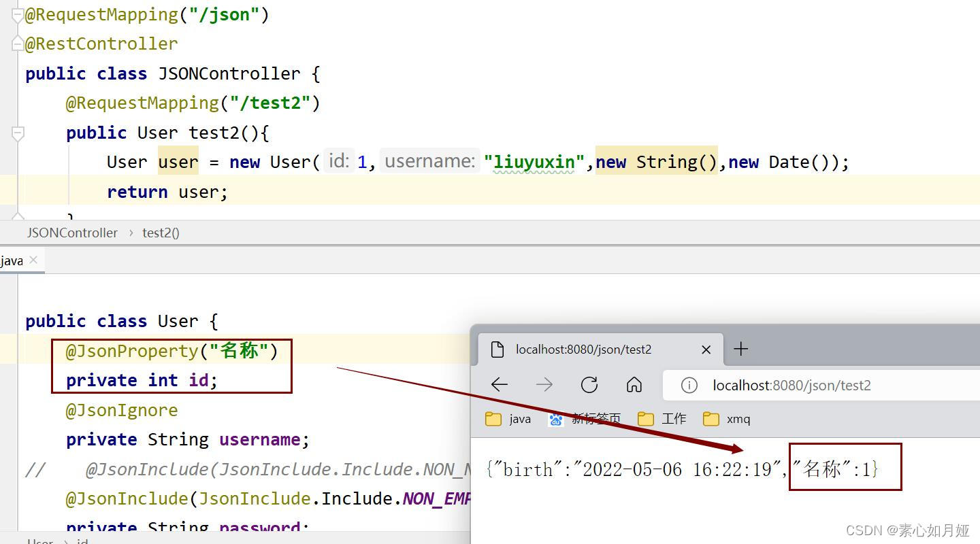Close the localhost:8080/json/test2 tab

(x=706, y=350)
